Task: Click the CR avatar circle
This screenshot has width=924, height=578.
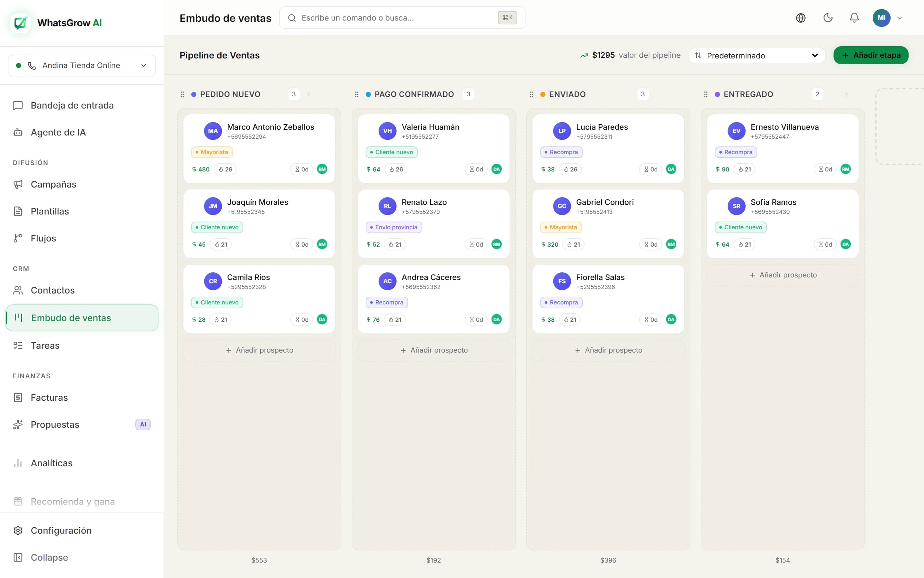Action: pos(213,281)
